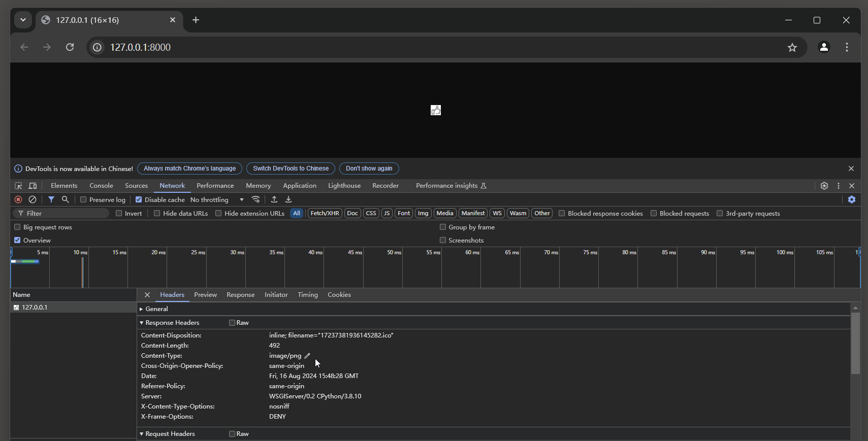
Task: Toggle the network filter funnel icon
Action: 51,199
